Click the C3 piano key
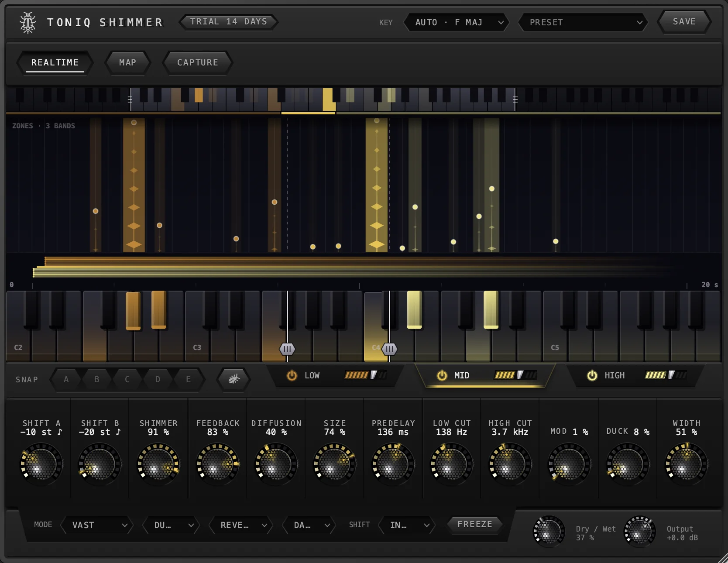 click(x=197, y=345)
